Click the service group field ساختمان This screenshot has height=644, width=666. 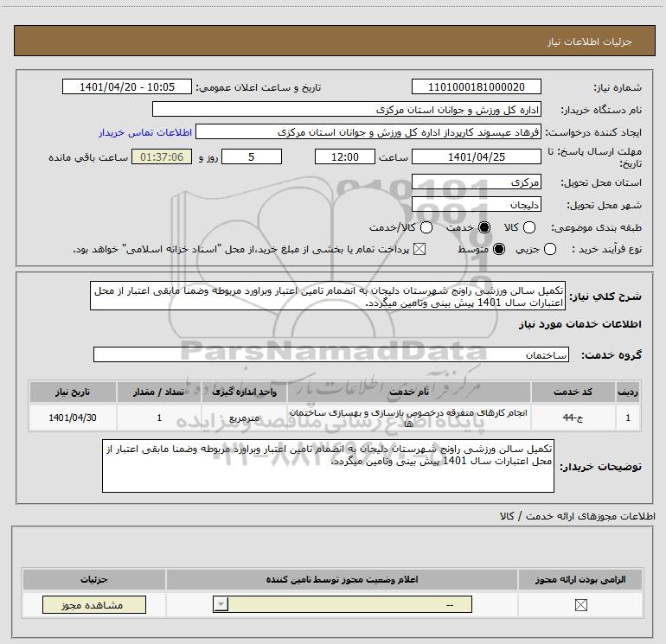point(331,354)
